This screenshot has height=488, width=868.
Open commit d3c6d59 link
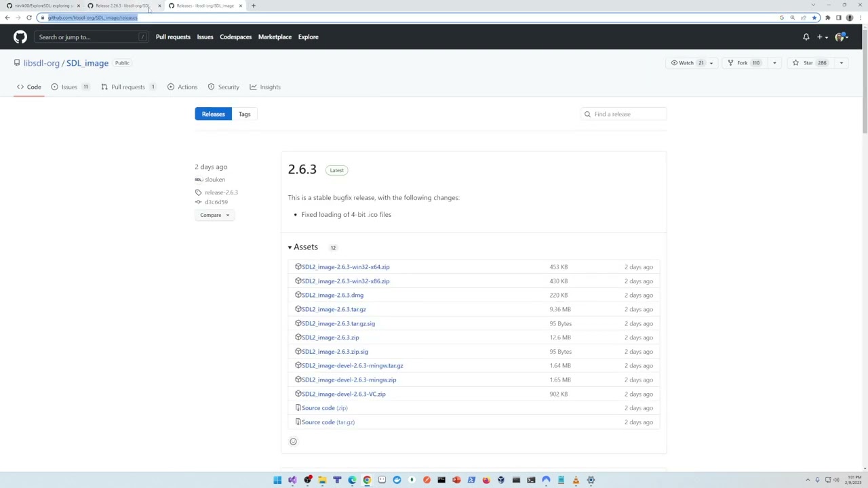pyautogui.click(x=216, y=202)
